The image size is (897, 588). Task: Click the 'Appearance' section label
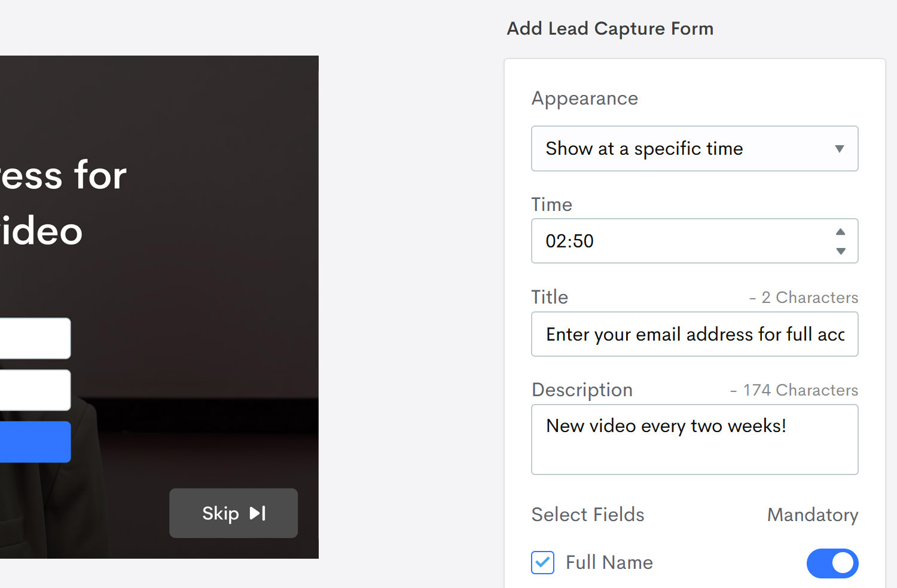click(585, 99)
